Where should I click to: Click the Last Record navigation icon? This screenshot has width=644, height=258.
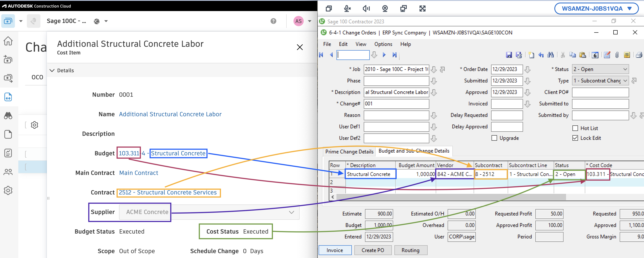click(395, 55)
